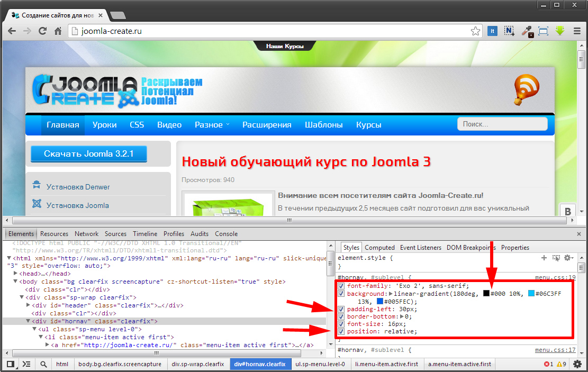This screenshot has height=372, width=588.
Task: Click the #06C3FF color swatch
Action: 531,294
